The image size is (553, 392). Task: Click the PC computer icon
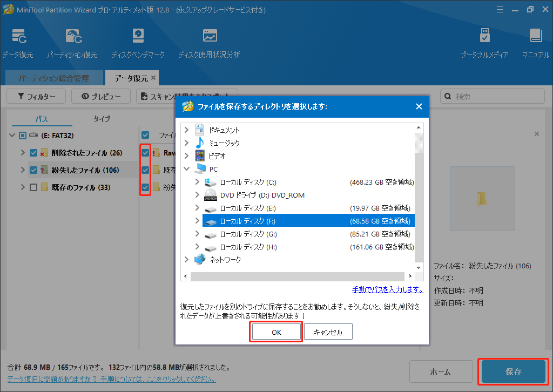point(200,169)
